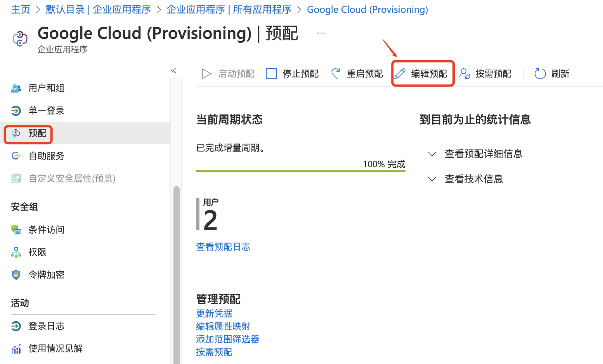603x364 pixels.
Task: Open 查看预配日志 link
Action: [x=223, y=247]
